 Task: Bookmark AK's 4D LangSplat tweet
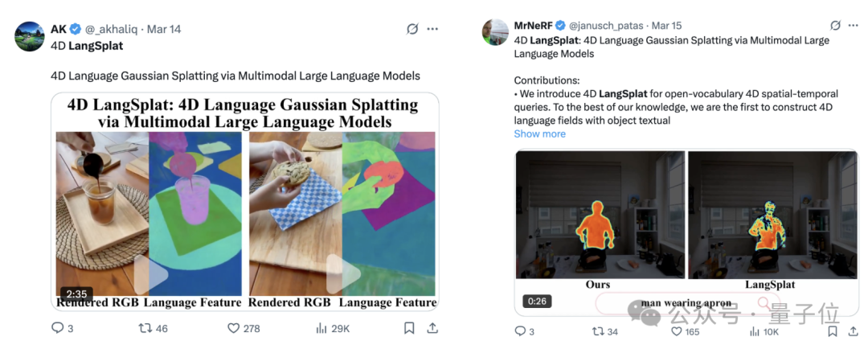[409, 328]
